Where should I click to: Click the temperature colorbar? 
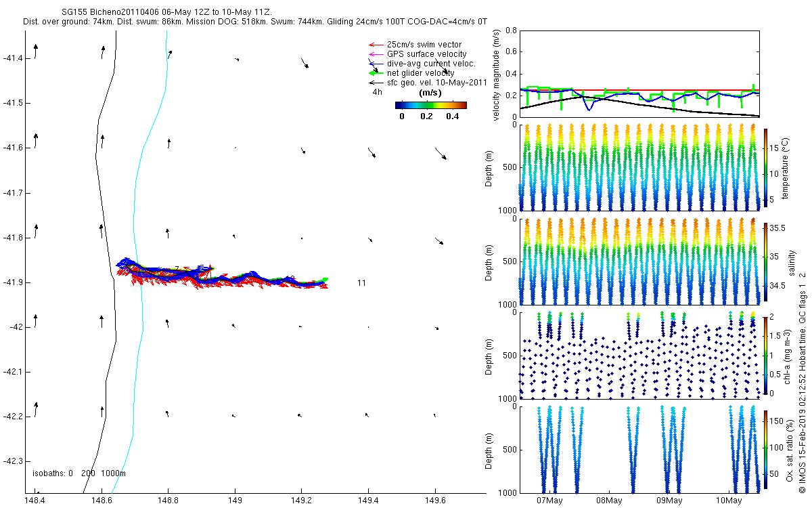point(765,168)
